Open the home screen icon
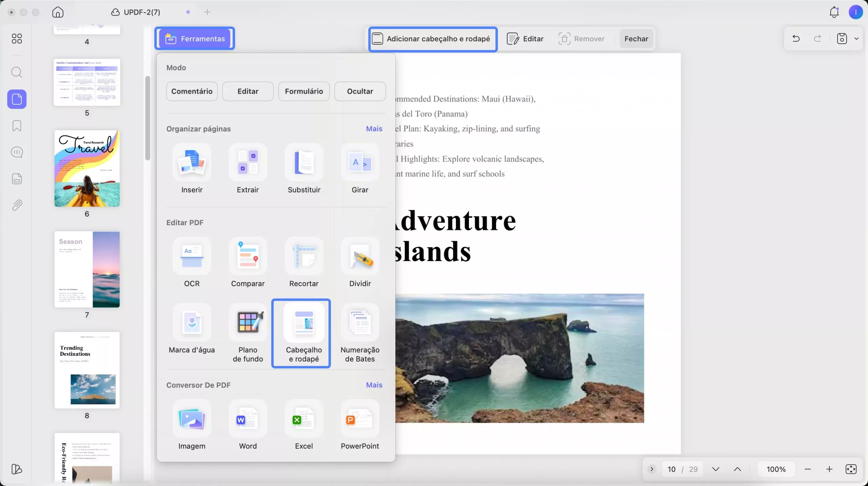The width and height of the screenshot is (868, 486). (x=58, y=12)
